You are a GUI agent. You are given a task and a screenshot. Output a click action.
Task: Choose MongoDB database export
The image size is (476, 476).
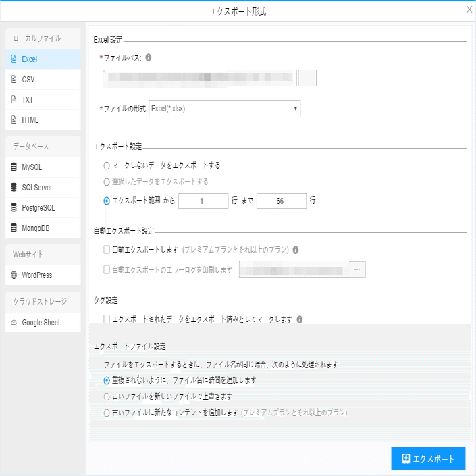[x=43, y=228]
